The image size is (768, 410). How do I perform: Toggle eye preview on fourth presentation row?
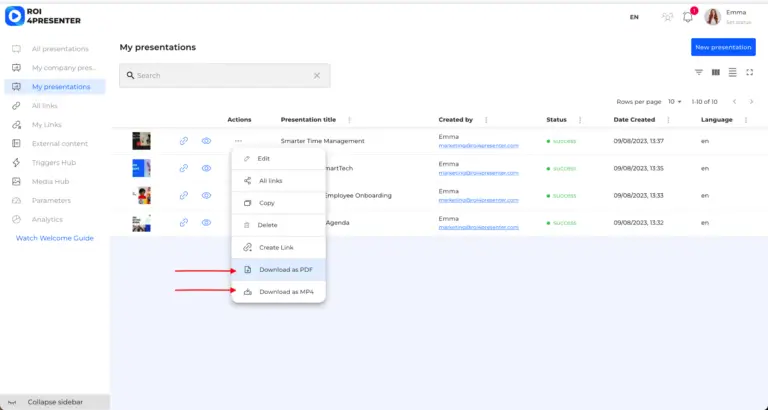click(x=206, y=222)
